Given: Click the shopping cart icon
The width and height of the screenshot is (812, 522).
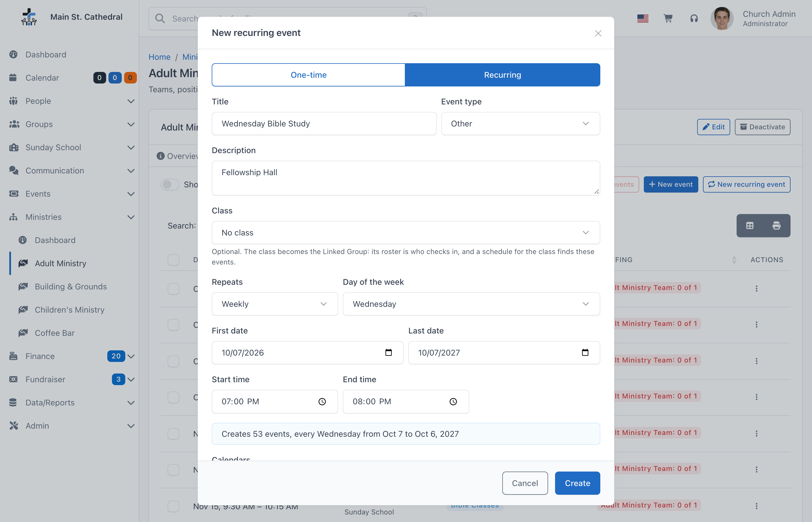Looking at the screenshot, I should point(668,18).
